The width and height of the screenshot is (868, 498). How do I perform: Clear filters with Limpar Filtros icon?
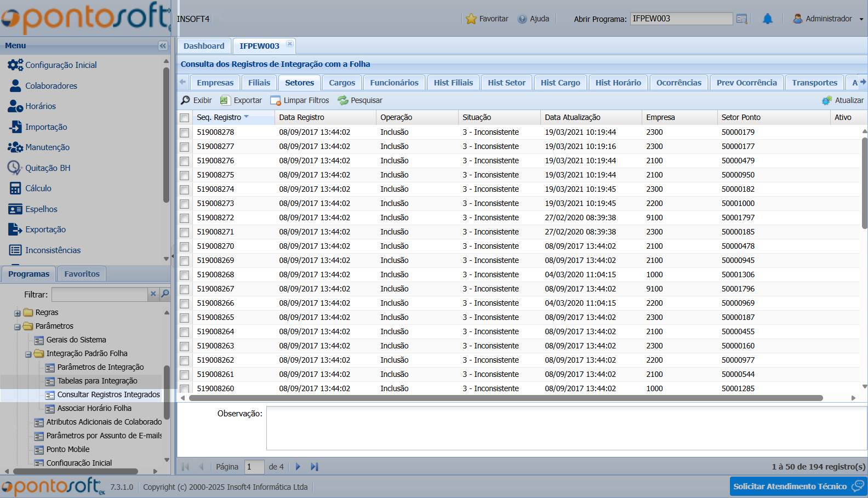[x=275, y=101]
